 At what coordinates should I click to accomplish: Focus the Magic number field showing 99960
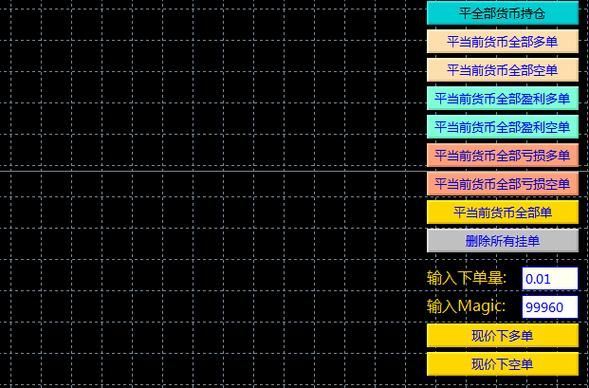coord(550,307)
